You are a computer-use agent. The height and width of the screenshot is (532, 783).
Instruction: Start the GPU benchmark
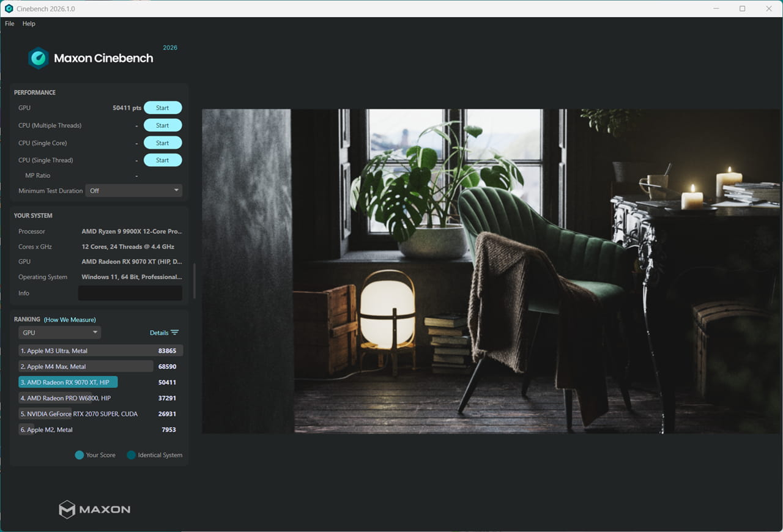[163, 108]
